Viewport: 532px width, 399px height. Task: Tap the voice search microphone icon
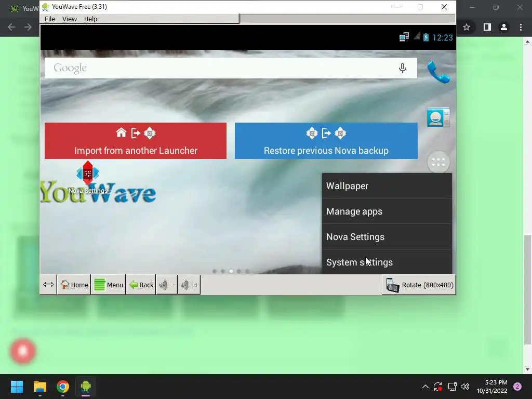tap(403, 68)
